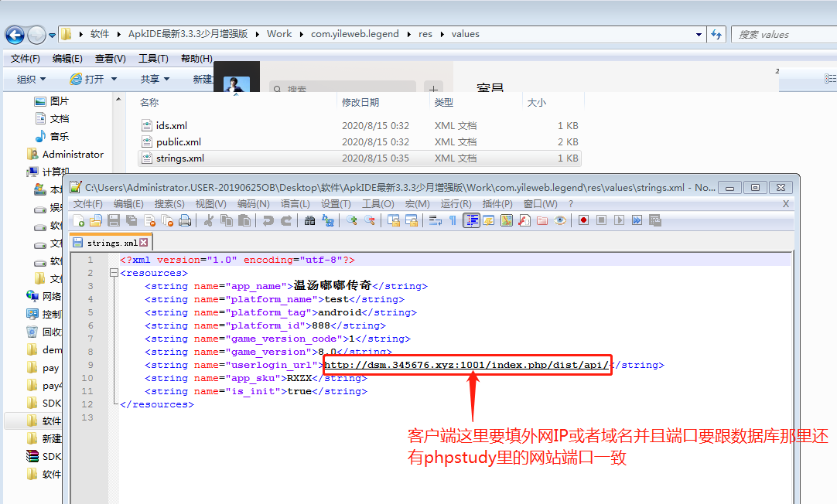Expand the 组织 dropdown in Explorer

[31, 79]
